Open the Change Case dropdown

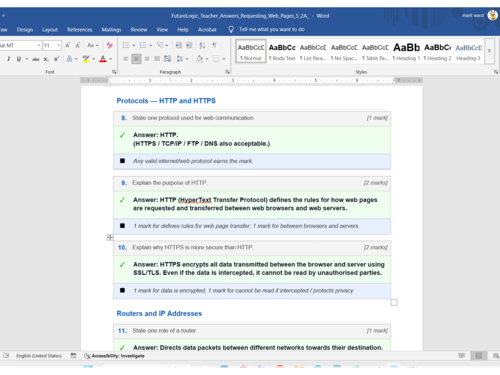click(93, 45)
